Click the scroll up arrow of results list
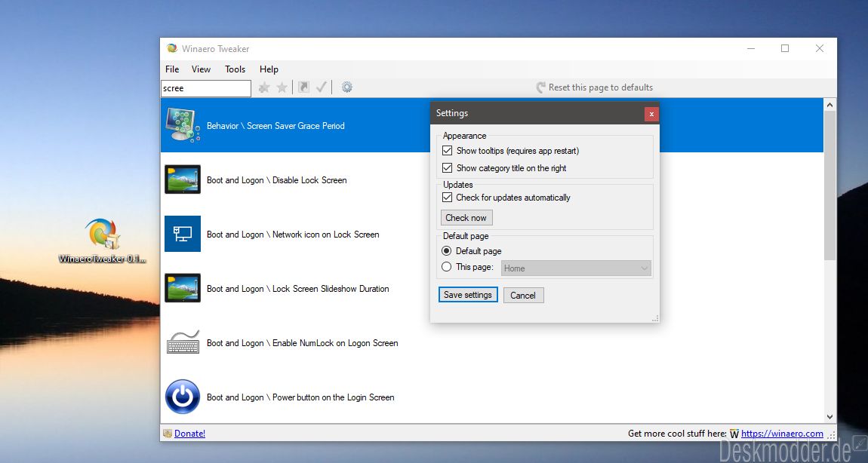Viewport: 868px width, 463px height. (x=830, y=105)
